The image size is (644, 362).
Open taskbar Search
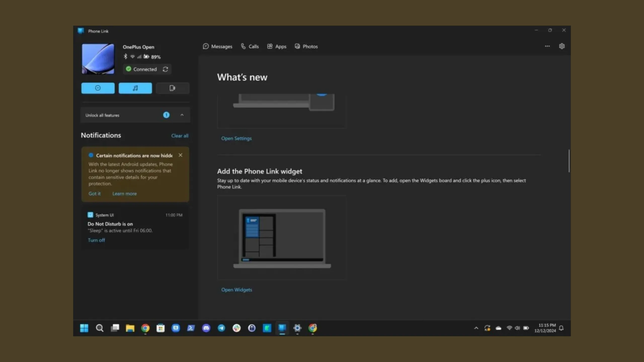100,328
